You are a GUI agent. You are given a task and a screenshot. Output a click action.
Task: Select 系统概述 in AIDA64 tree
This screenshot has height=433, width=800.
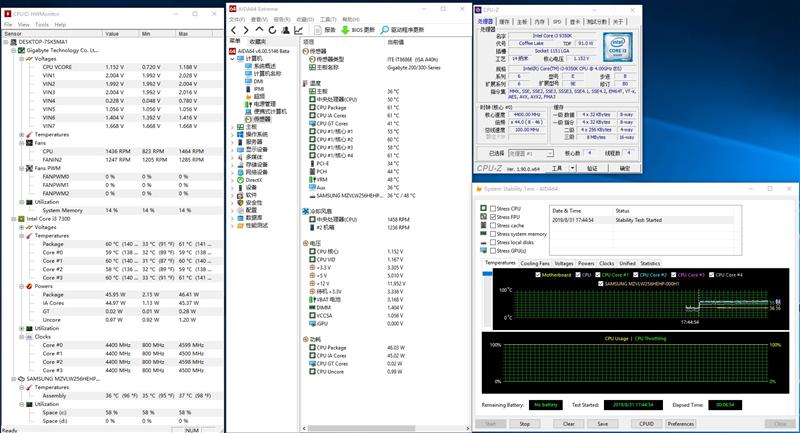click(x=265, y=66)
